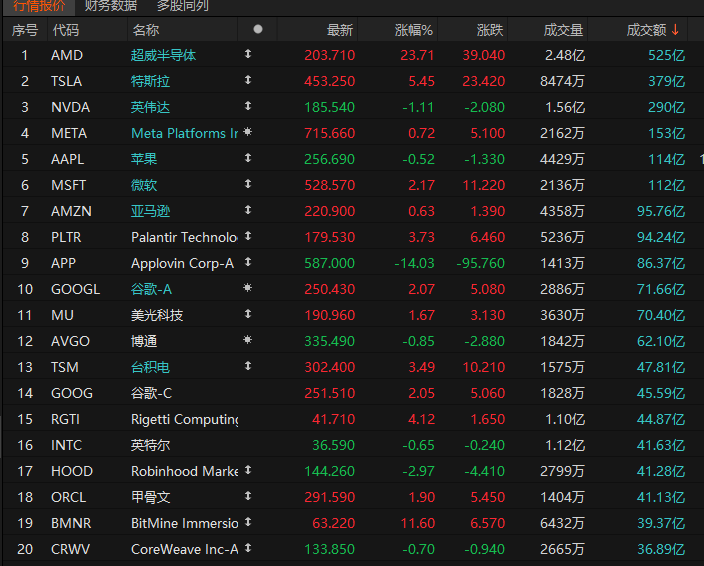
Task: Click the 成交量 column header
Action: click(563, 30)
